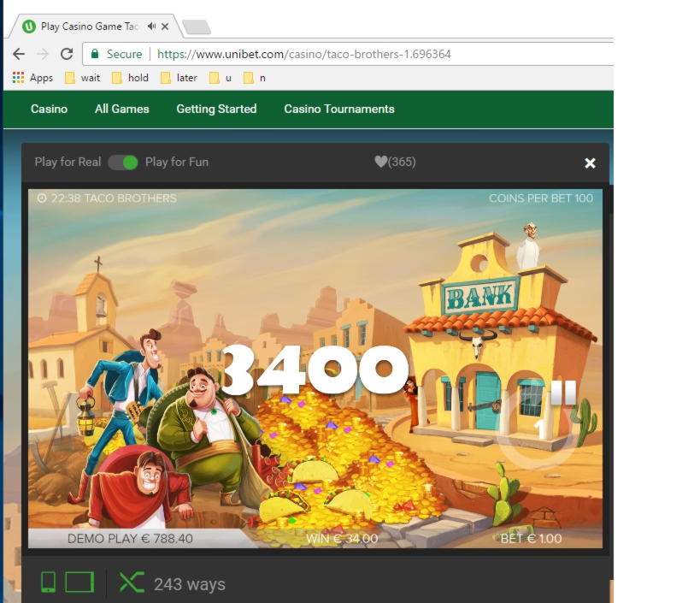Open a new browser tab
Image resolution: width=700 pixels, height=603 pixels.
click(x=197, y=27)
